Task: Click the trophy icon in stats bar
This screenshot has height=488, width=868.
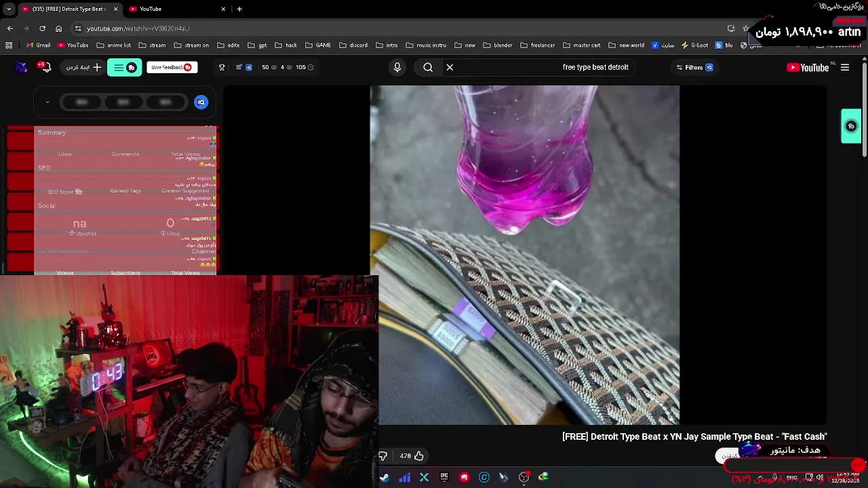Action: coord(222,67)
